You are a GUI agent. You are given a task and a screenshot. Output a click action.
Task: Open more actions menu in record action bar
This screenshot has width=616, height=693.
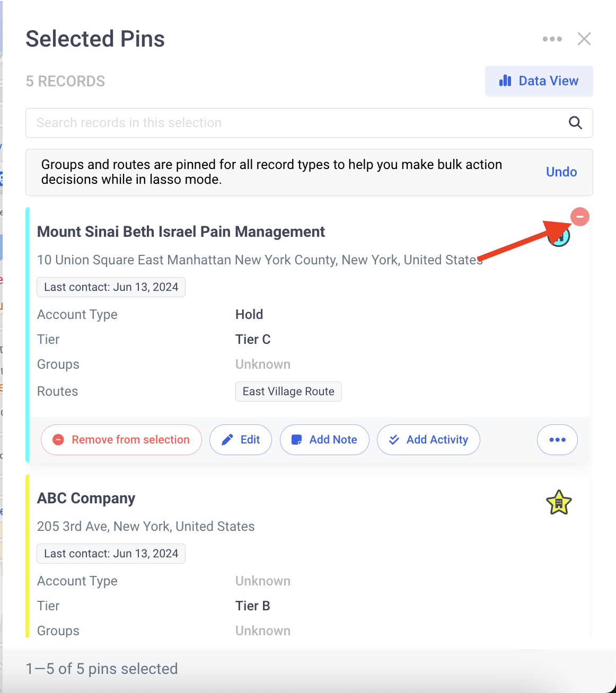[x=557, y=440]
